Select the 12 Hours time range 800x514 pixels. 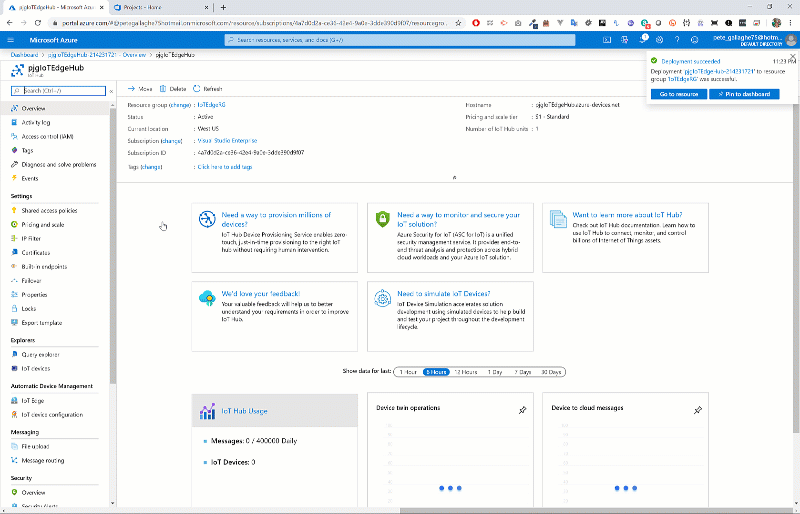tap(466, 372)
